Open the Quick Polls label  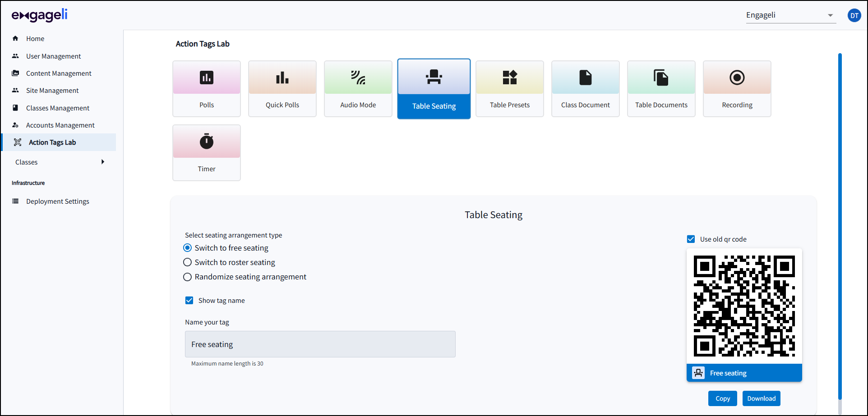click(x=282, y=105)
